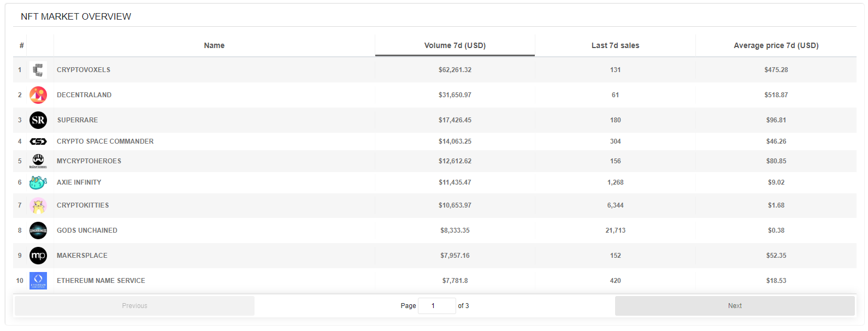Screen dimensions: 868x331
Task: Select the $17,426.45 volume cell
Action: (455, 120)
